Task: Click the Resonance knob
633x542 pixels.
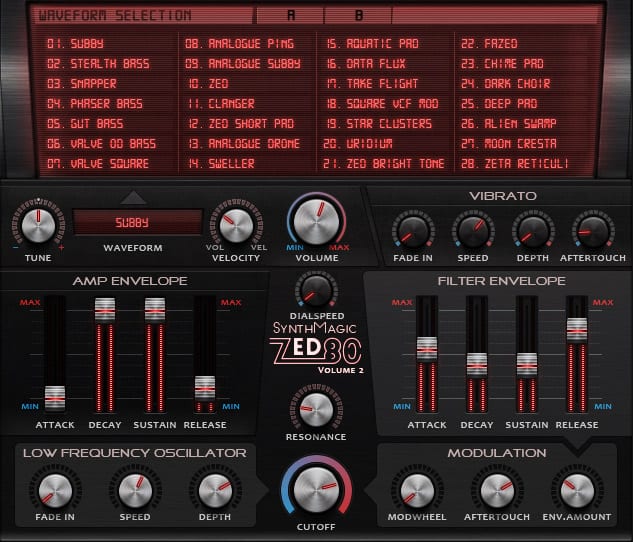Action: point(316,410)
